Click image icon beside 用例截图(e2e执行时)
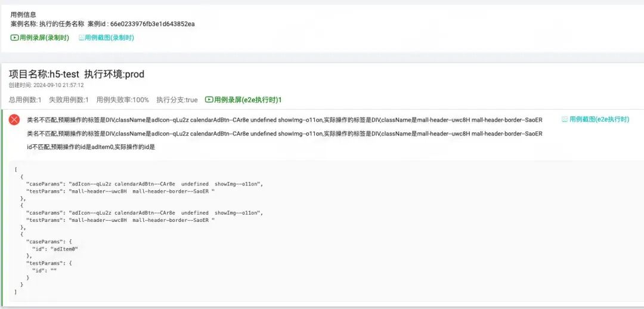Screen dimensions: 644x309 click(x=565, y=119)
